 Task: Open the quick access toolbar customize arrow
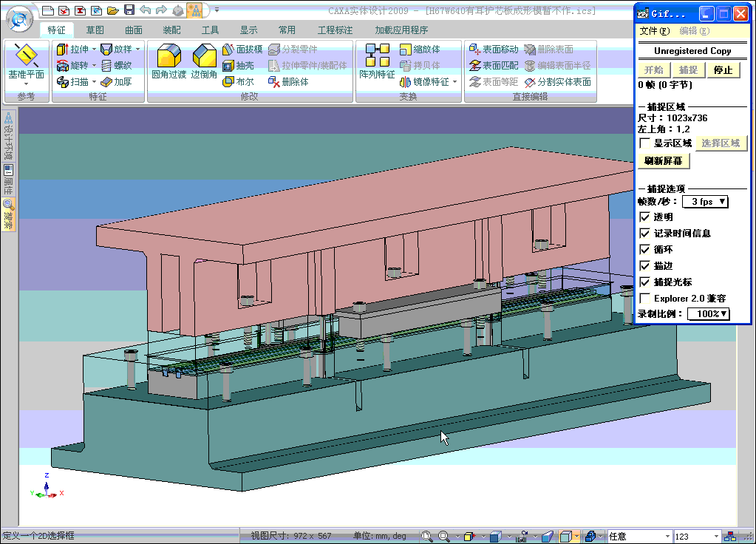coord(217,10)
